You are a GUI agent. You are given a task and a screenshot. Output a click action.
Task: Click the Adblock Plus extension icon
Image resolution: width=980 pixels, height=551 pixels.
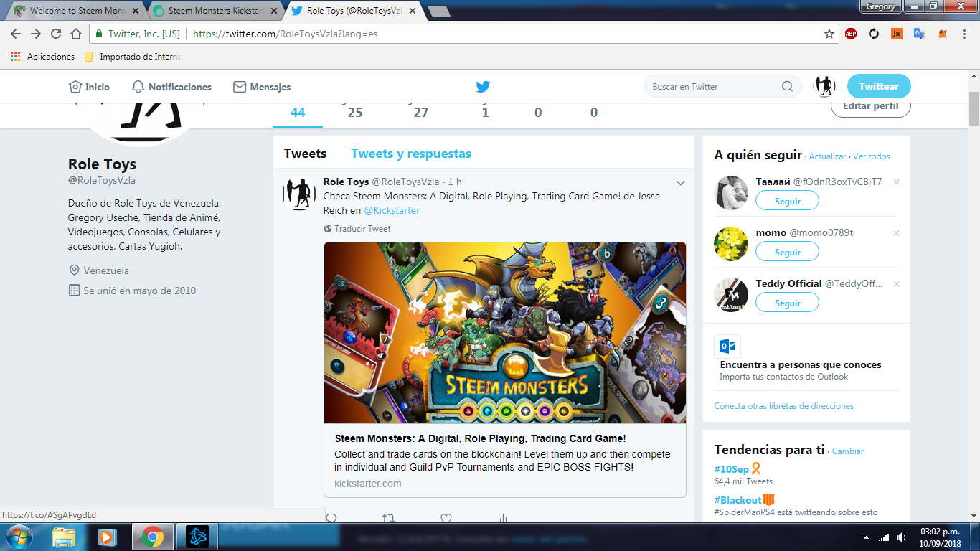pyautogui.click(x=851, y=34)
